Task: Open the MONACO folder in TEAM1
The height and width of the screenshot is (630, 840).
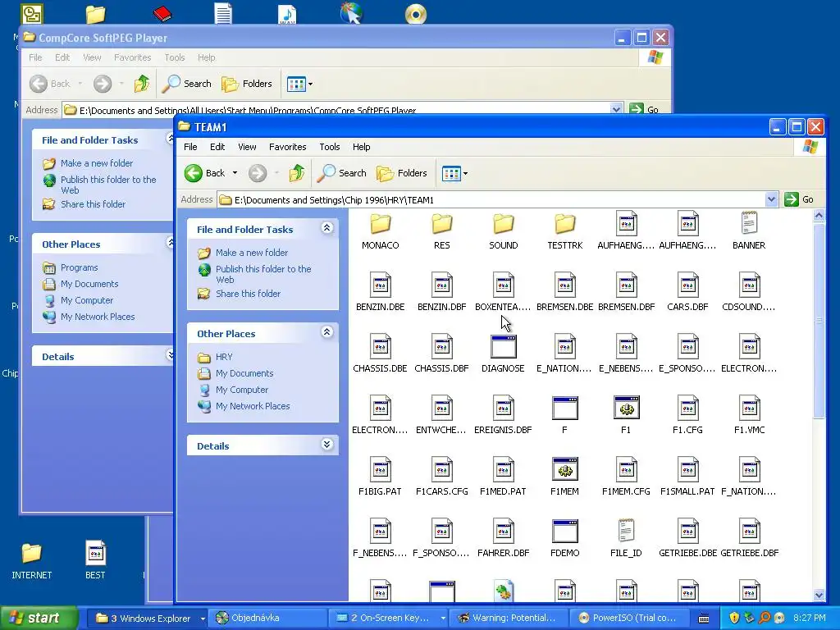Action: (x=380, y=231)
